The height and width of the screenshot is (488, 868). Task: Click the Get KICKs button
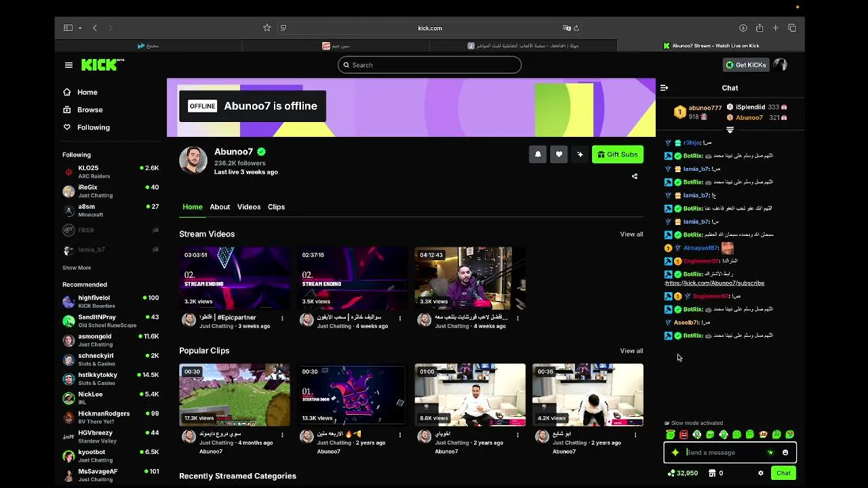[746, 65]
